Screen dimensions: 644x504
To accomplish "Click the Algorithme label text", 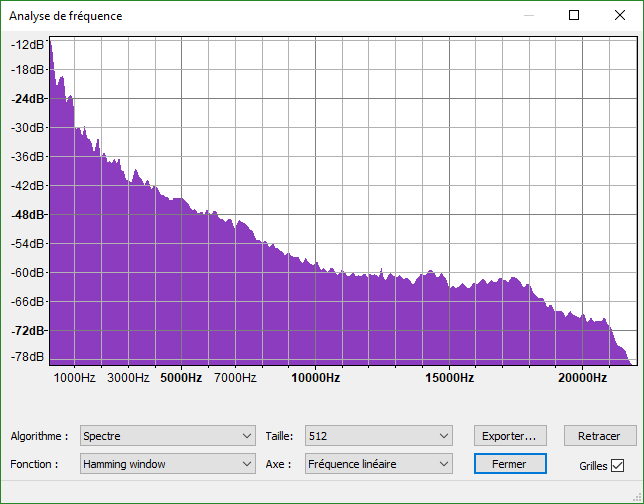I will [39, 436].
